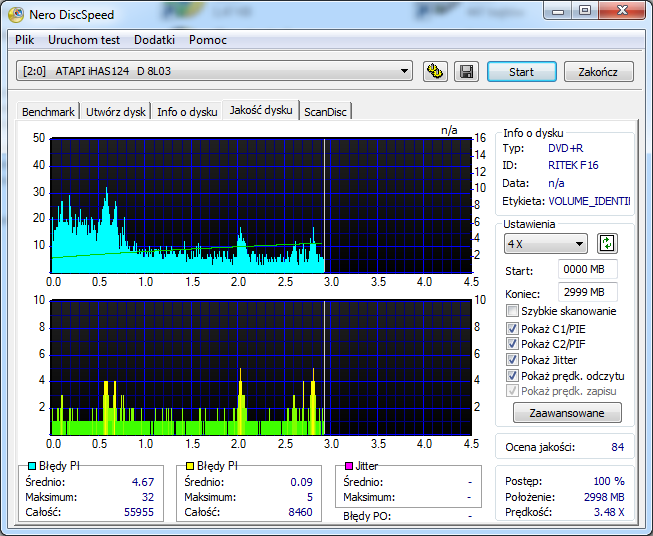This screenshot has width=653, height=536.
Task: Click the n/a label above the graph
Action: [449, 130]
